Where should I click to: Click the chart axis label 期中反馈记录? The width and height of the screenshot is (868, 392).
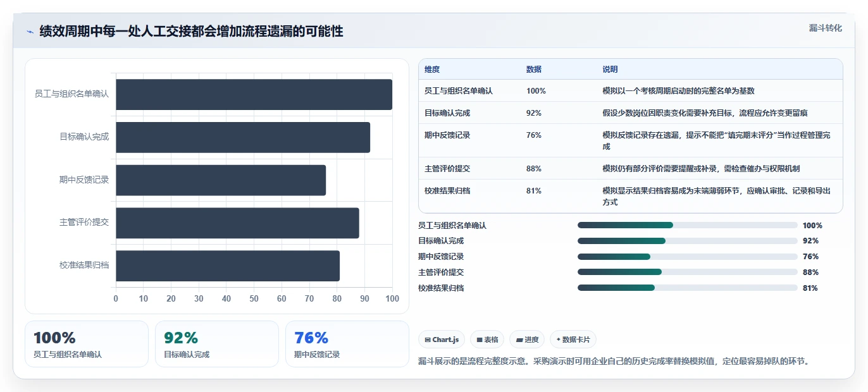coord(84,180)
